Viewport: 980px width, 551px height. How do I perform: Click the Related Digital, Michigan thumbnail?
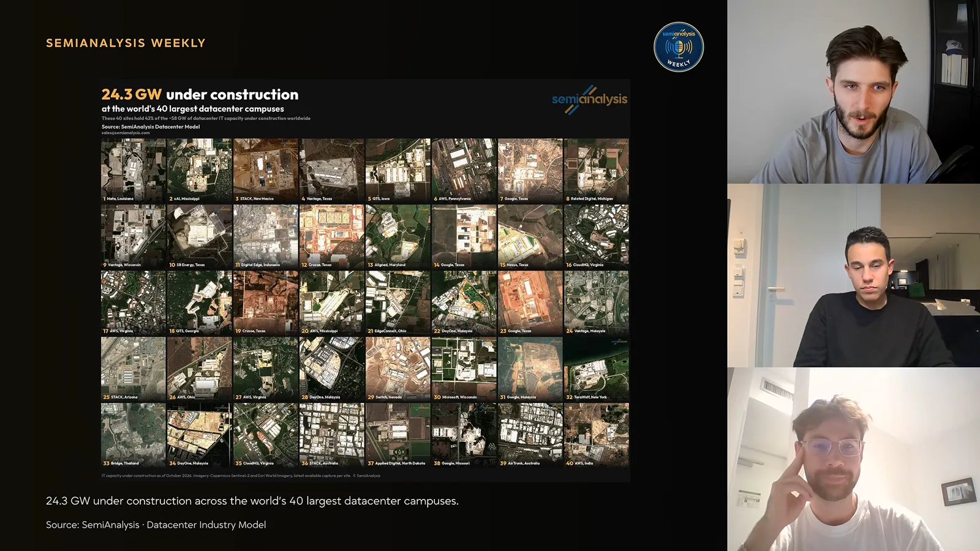(x=597, y=170)
